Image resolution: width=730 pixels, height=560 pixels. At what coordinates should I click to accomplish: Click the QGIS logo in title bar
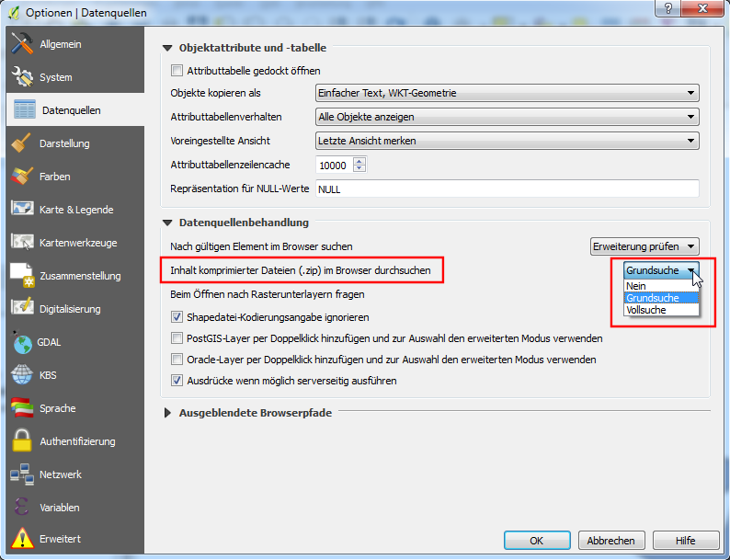point(14,13)
